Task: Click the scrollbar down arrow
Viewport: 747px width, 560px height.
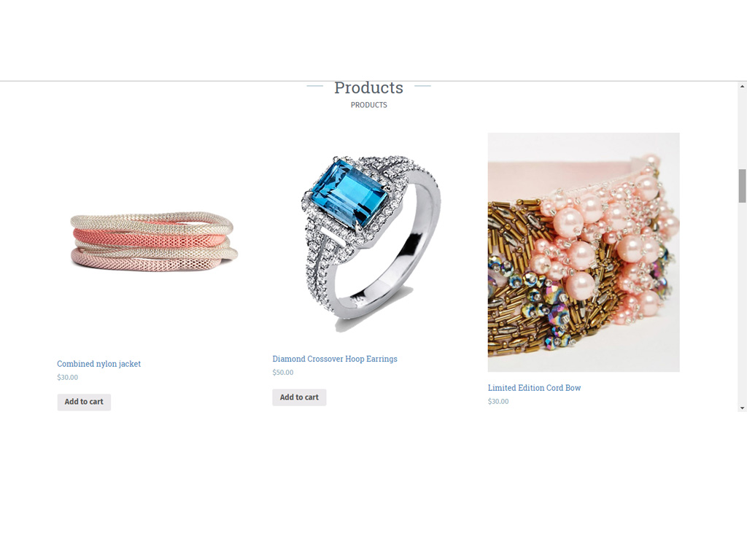Action: (x=742, y=408)
